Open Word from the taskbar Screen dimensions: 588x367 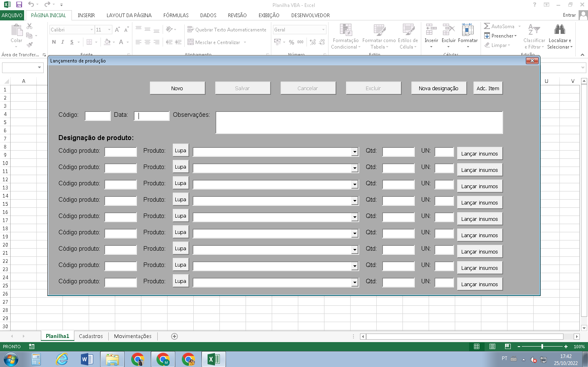(87, 359)
